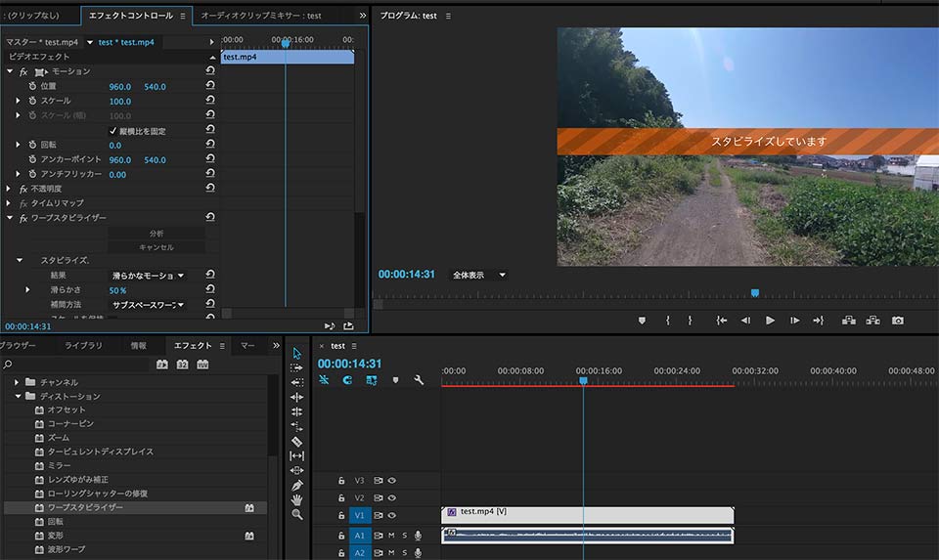
Task: Solo audio track A1
Action: (405, 536)
